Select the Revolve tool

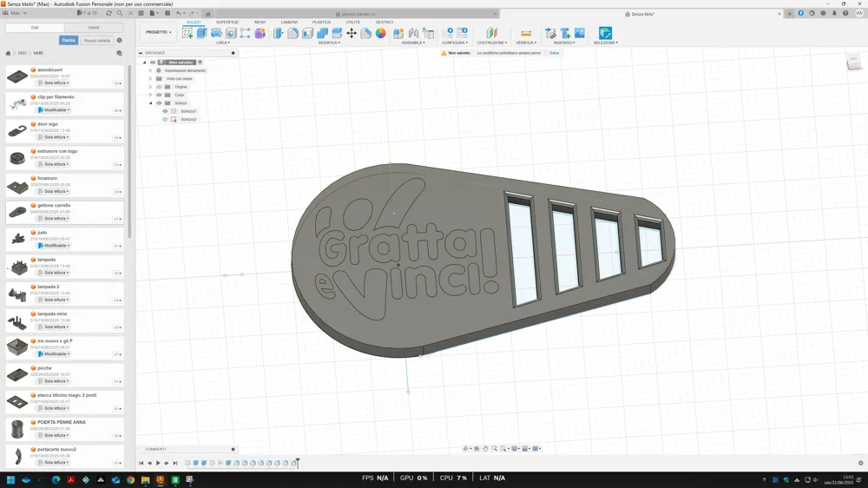[x=216, y=33]
